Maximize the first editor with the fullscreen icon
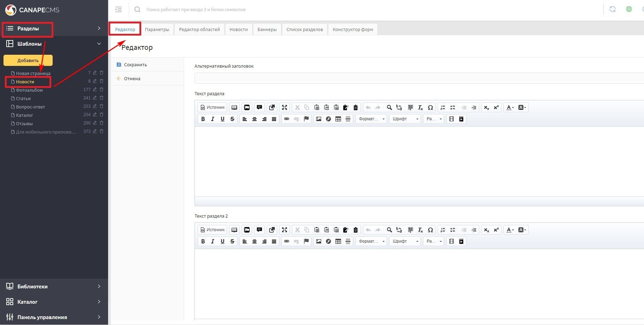Viewport: 644px width, 325px height. tap(285, 107)
